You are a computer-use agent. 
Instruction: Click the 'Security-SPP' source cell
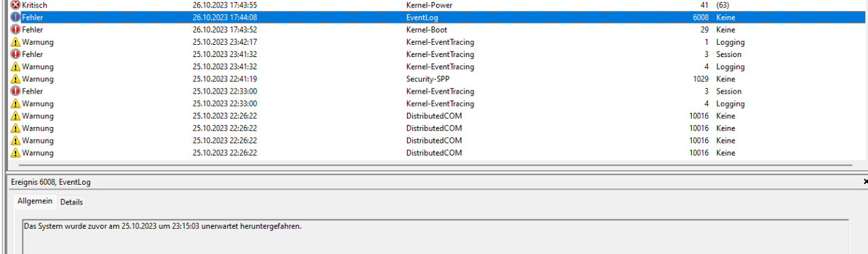(427, 79)
